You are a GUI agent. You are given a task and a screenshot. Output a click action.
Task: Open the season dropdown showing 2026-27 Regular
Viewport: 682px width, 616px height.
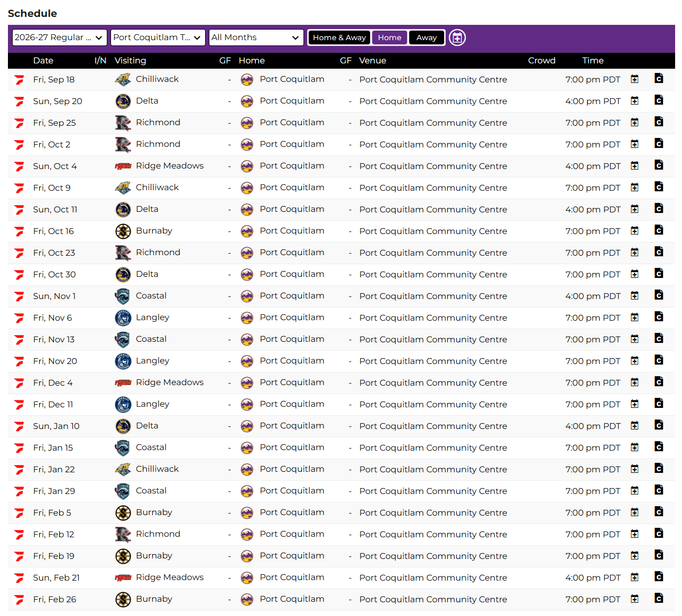click(60, 38)
